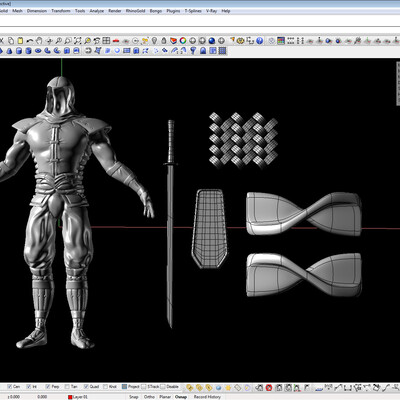Click the red stop icon in bottom toolbar
Viewport: 400px width, 400px height.
(x=269, y=387)
